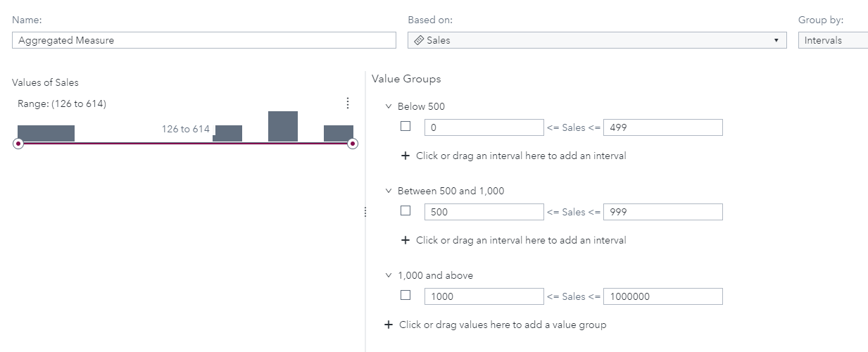868x352 pixels.
Task: Open the Values of Sales options menu
Action: coord(348,103)
